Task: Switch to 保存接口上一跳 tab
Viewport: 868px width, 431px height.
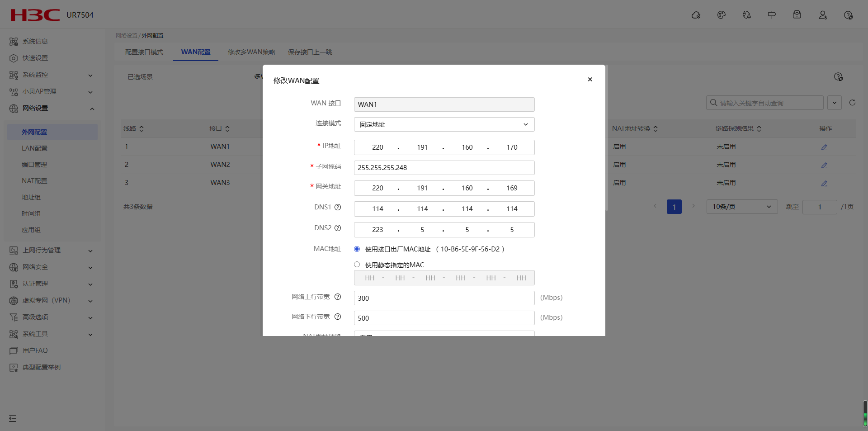Action: (310, 52)
